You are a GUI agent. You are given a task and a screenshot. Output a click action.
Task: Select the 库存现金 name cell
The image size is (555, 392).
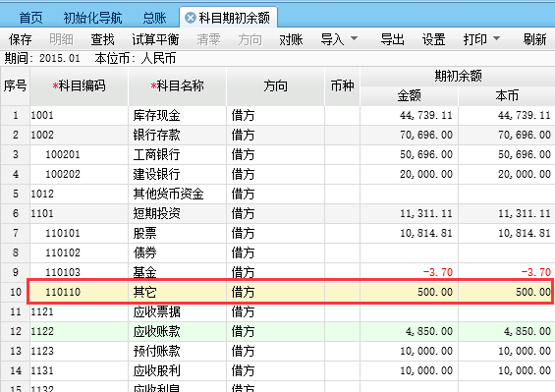(178, 116)
